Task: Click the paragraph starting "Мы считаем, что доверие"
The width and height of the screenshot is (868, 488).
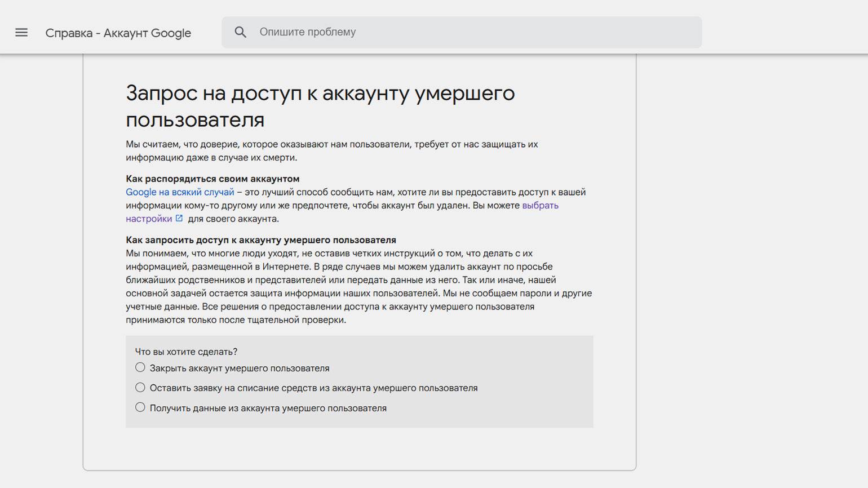Action: pos(332,151)
